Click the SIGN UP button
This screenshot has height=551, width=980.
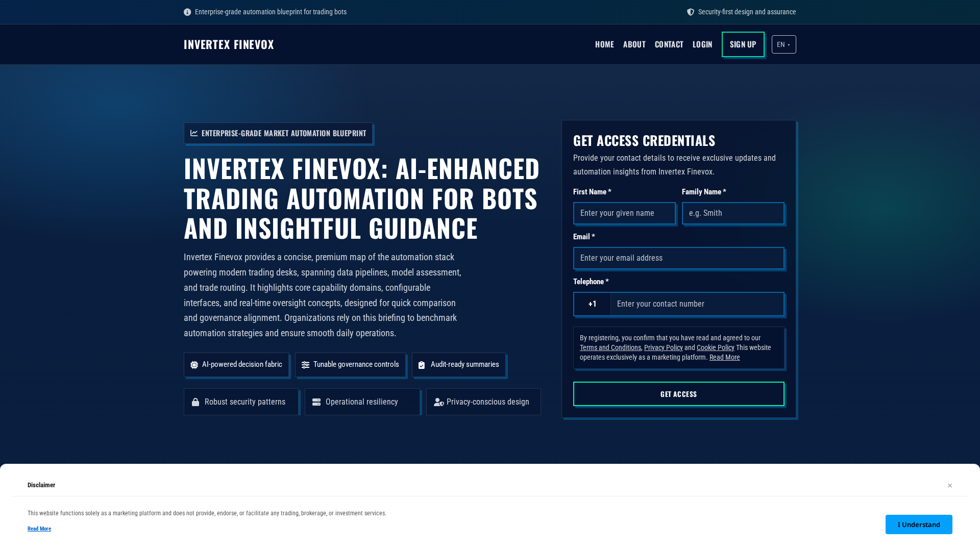click(x=743, y=44)
